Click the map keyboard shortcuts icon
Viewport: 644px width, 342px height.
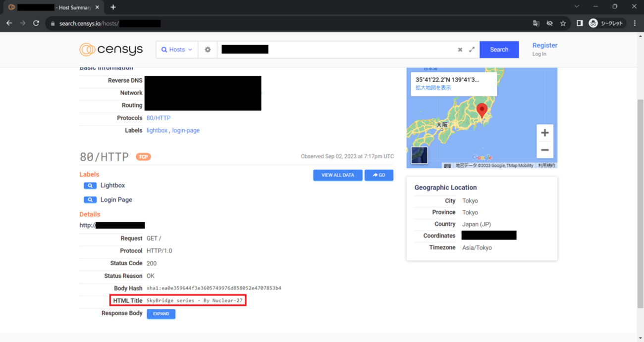point(447,166)
